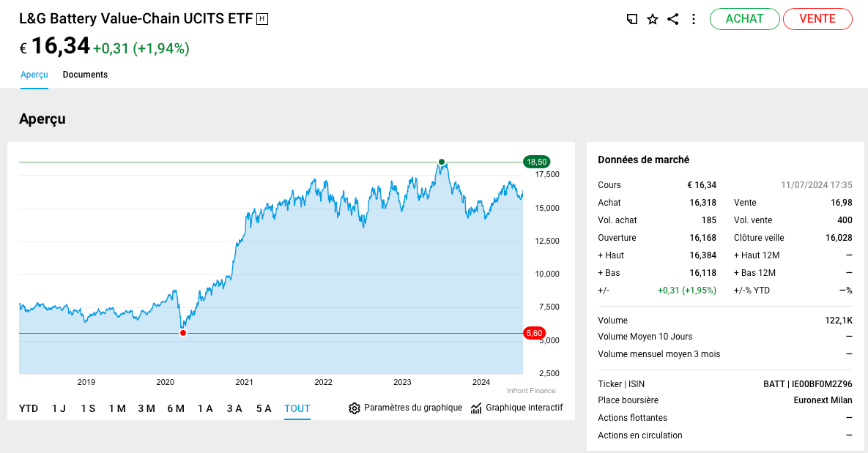Open the three-dot more options menu
Screen dimensions: 868x453
tap(694, 19)
